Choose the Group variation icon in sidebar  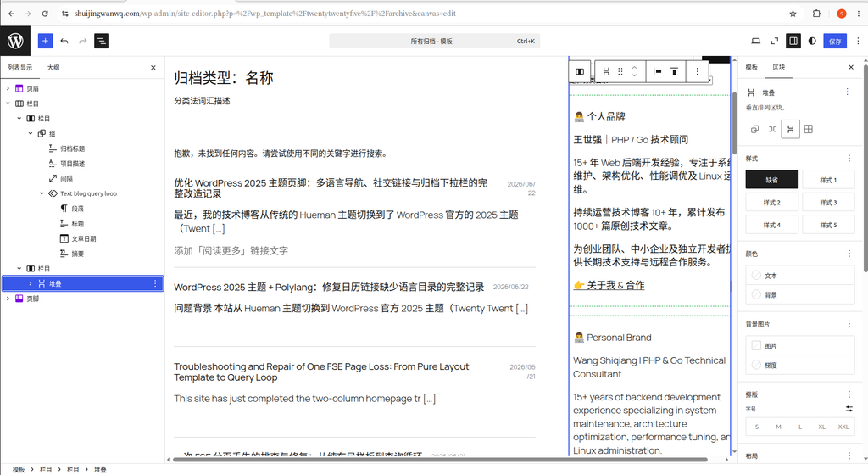pos(754,129)
